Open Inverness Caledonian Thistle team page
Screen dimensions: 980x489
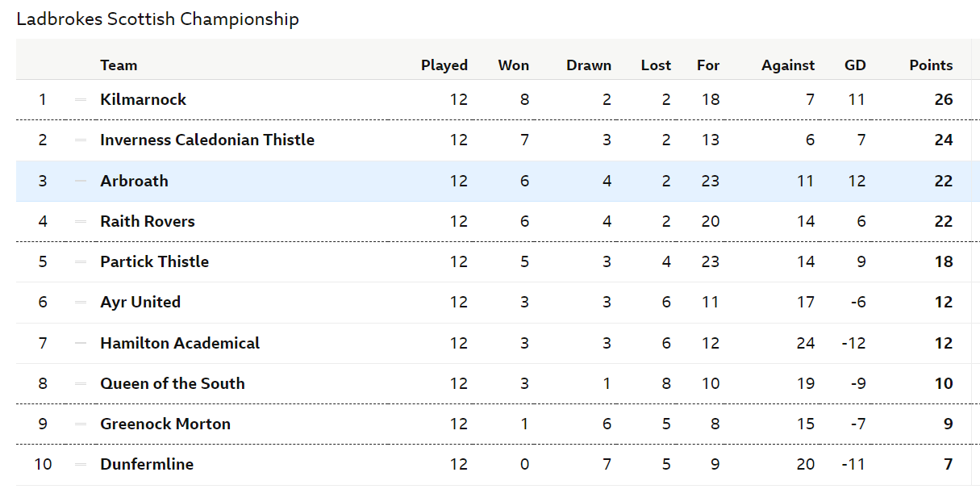pyautogui.click(x=207, y=140)
